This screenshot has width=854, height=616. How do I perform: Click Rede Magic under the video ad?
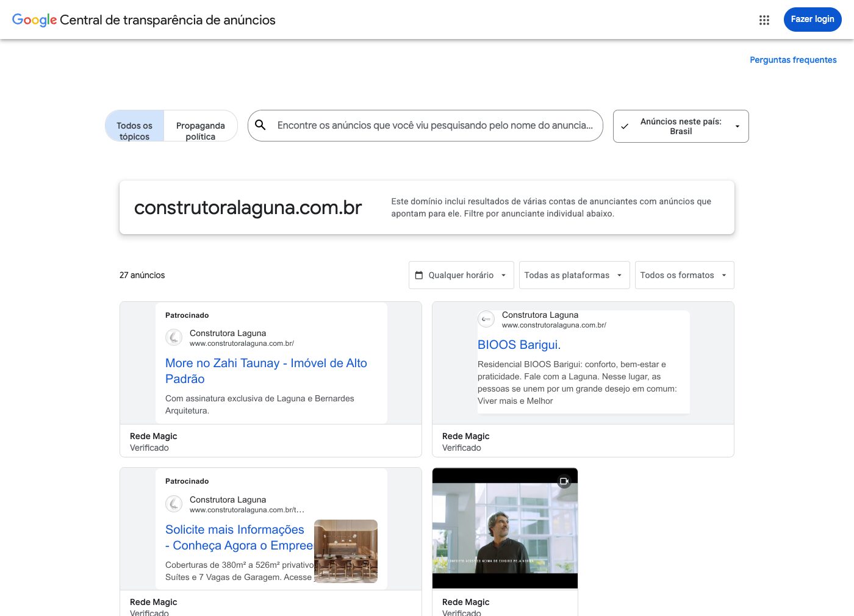466,602
